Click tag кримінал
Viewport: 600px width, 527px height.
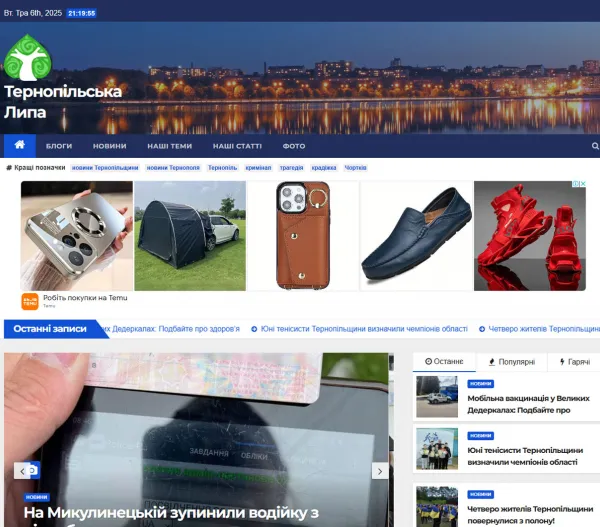click(x=258, y=168)
